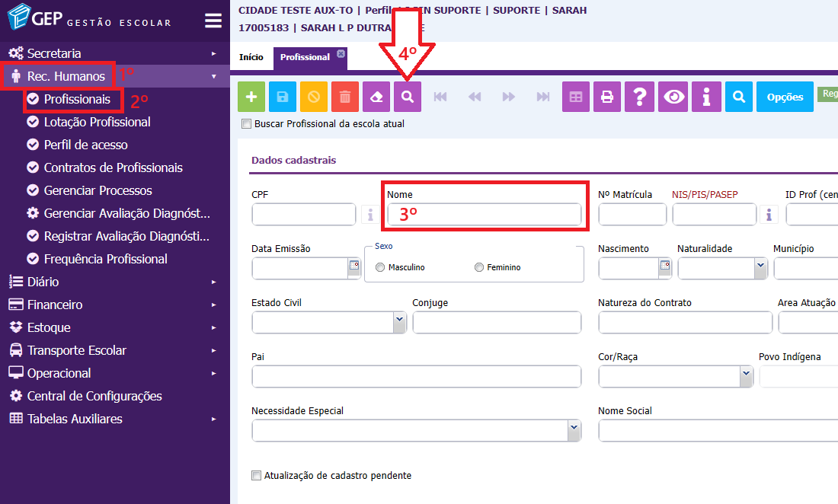
Task: Open Contratos de Profissionais link
Action: click(113, 167)
